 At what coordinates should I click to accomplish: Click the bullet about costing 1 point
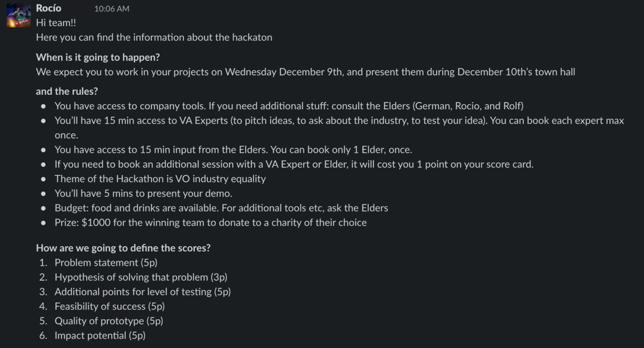coord(294,165)
